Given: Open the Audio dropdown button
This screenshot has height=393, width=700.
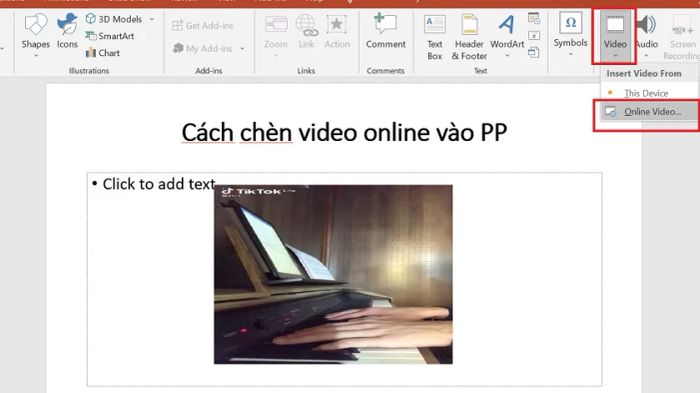Looking at the screenshot, I should coord(646,37).
